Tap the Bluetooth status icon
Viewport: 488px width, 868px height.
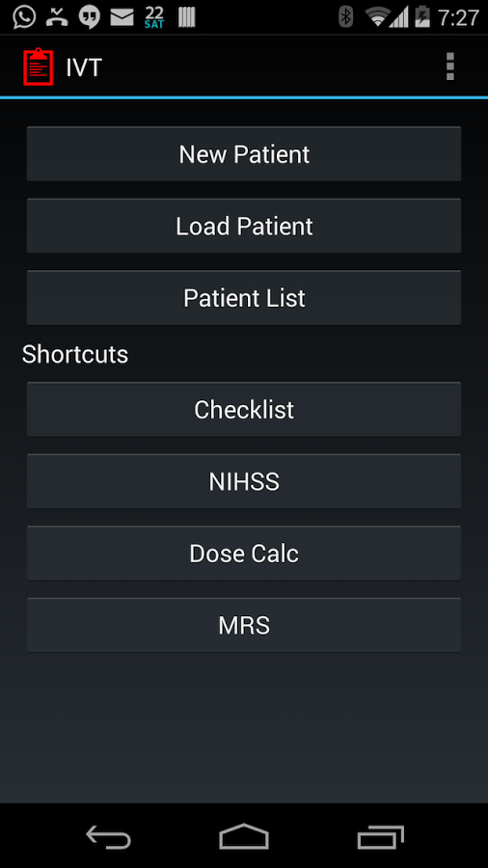pos(346,17)
